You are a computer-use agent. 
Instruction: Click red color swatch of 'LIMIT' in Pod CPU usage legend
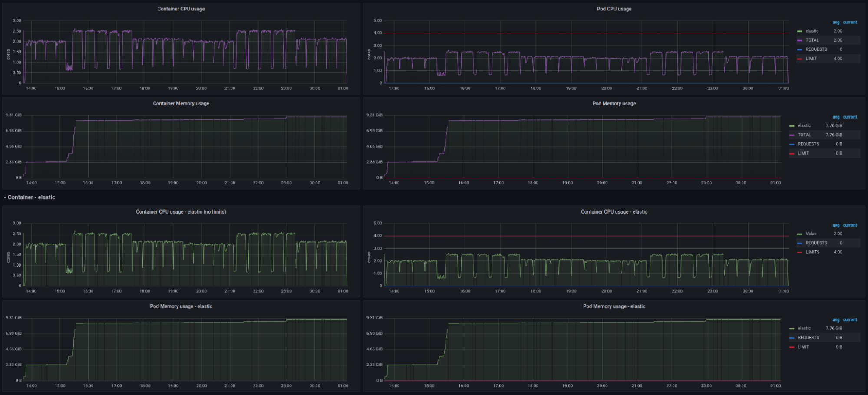(800, 59)
